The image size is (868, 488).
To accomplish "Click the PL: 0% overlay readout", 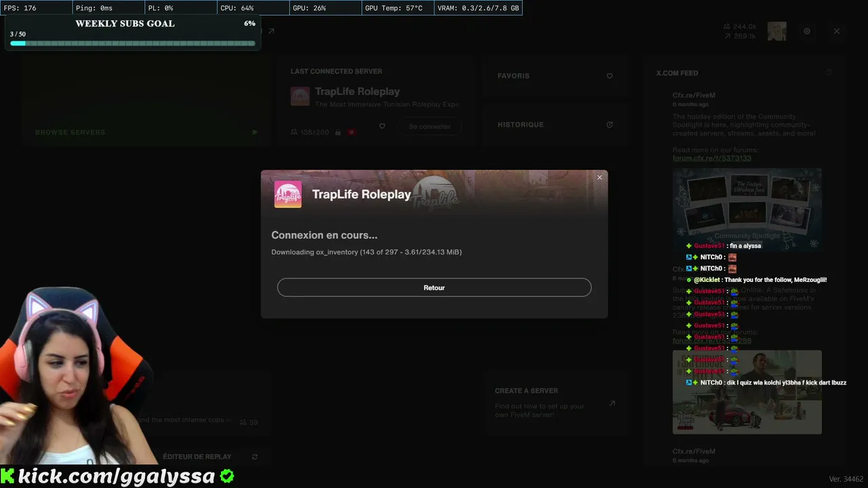I will (x=161, y=8).
